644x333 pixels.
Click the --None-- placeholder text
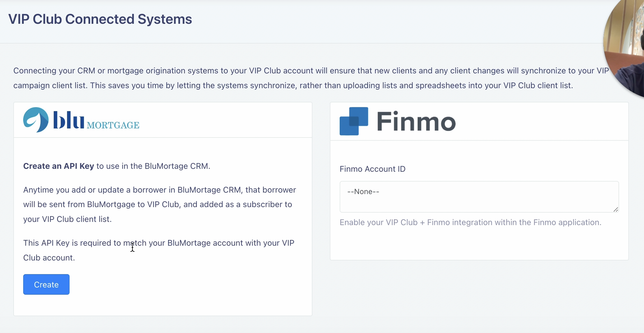(363, 191)
